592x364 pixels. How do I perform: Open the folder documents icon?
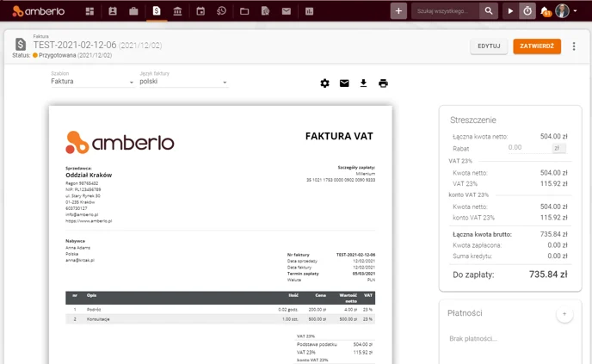(x=244, y=11)
